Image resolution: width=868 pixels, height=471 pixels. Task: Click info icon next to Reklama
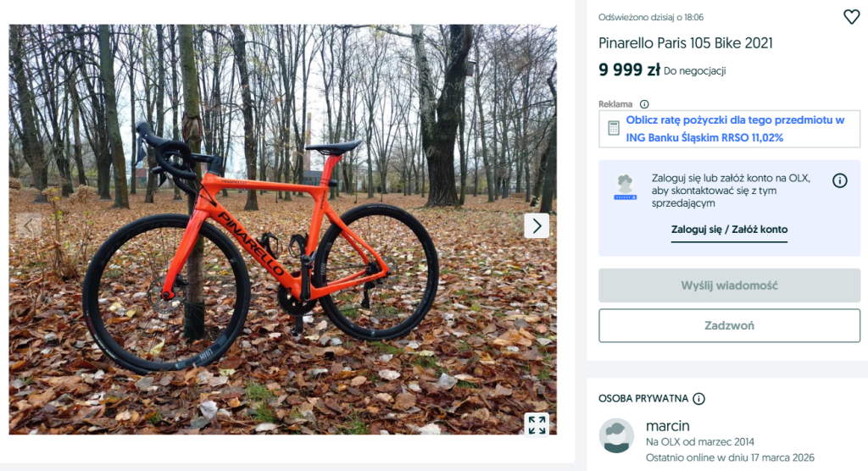644,104
